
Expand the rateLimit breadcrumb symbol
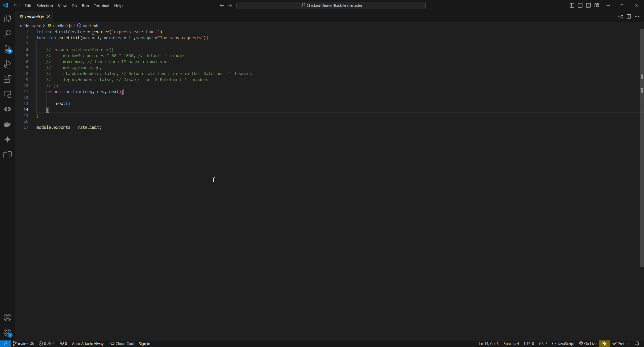coord(90,26)
